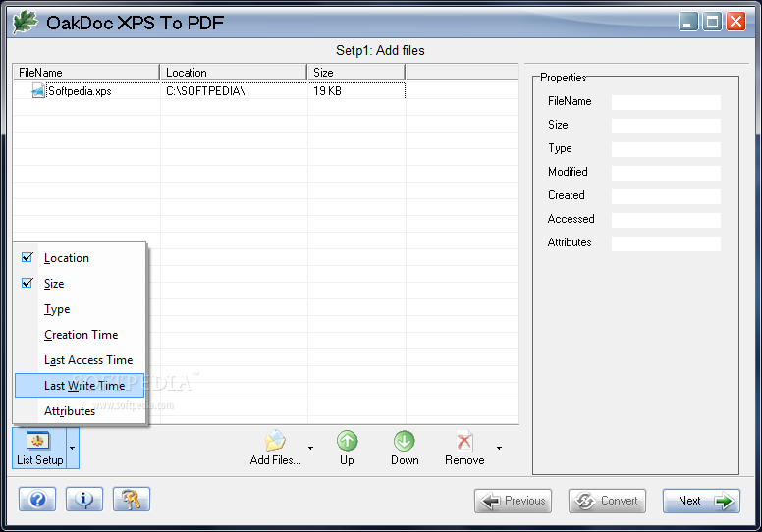Maximize the OakDoc window
Viewport: 762px width, 532px height.
(713, 22)
